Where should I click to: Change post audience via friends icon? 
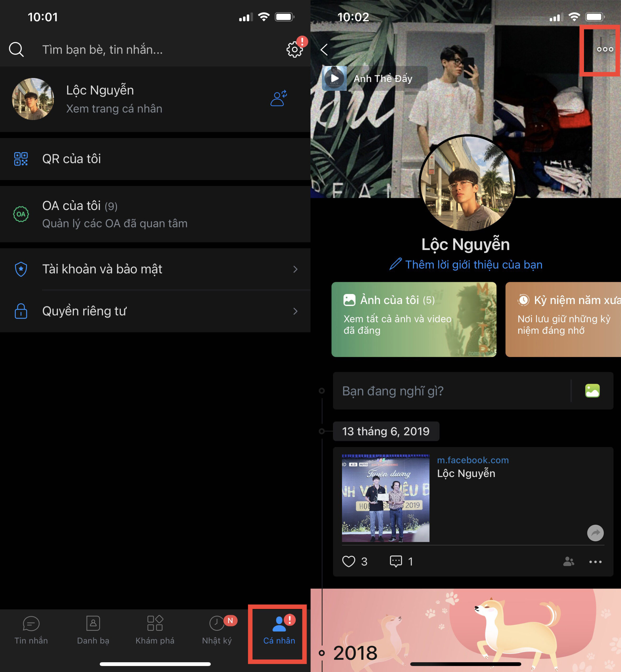569,561
